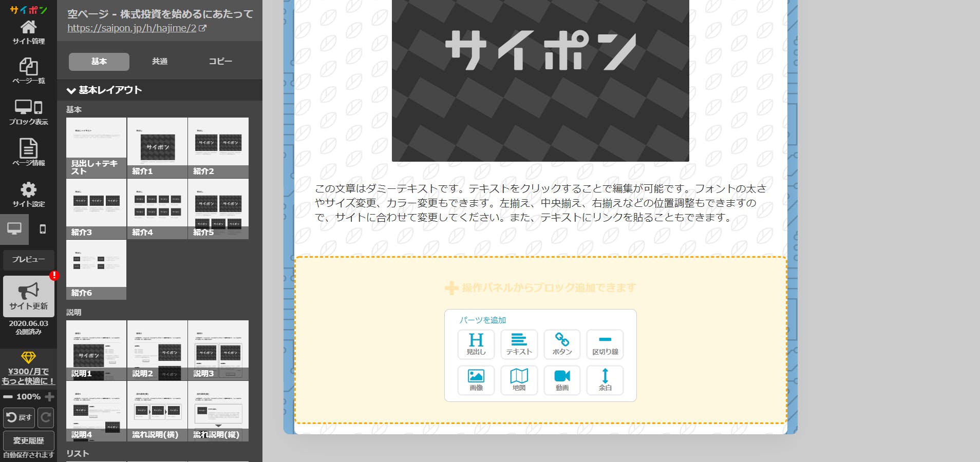Image resolution: width=980 pixels, height=462 pixels.
Task: Switch to mobile preview mode
Action: pyautogui.click(x=43, y=229)
